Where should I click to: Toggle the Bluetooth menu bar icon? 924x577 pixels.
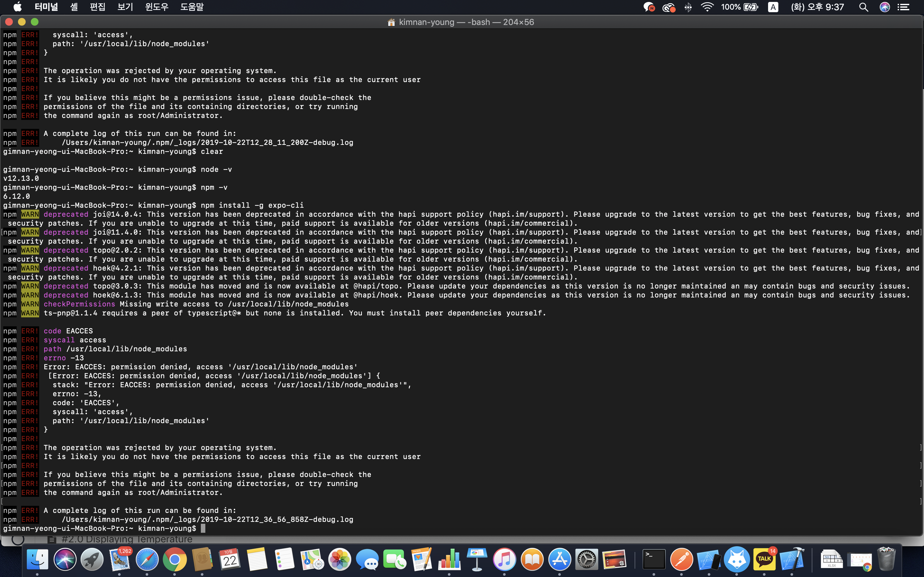[x=688, y=7]
